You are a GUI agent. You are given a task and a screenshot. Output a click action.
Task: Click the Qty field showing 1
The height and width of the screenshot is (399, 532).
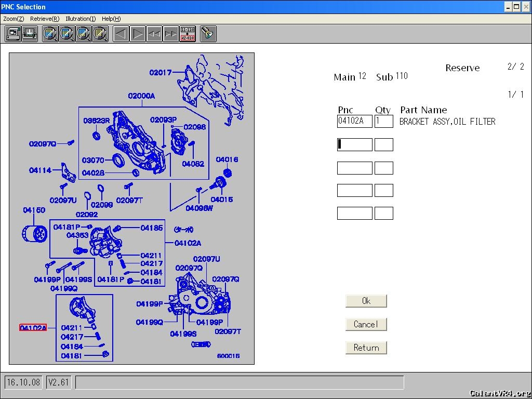coord(383,122)
